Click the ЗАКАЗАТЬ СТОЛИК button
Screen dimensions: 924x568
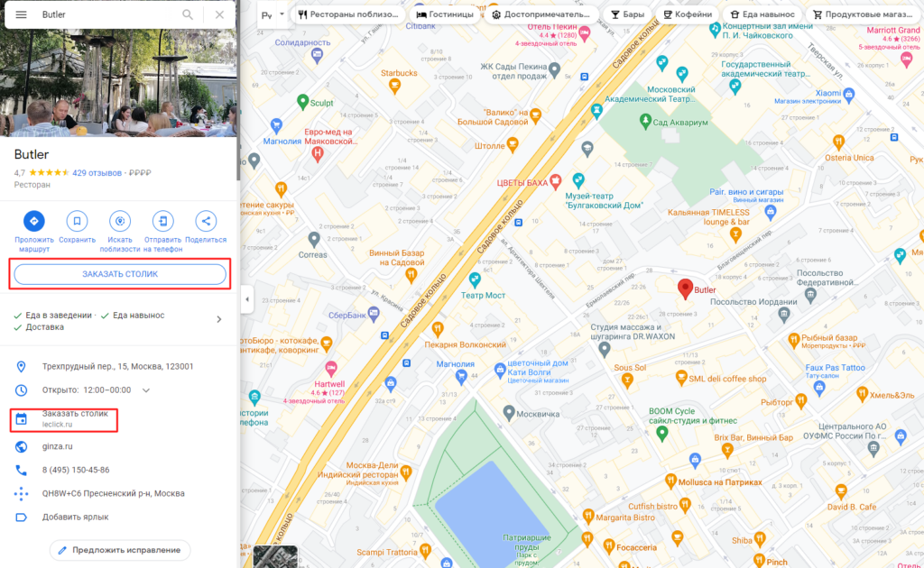click(120, 274)
